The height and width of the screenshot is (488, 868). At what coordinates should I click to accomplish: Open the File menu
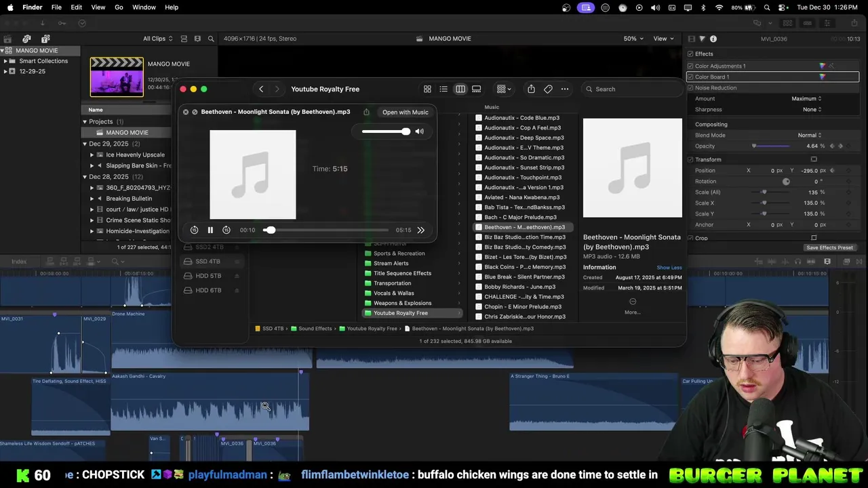56,7
